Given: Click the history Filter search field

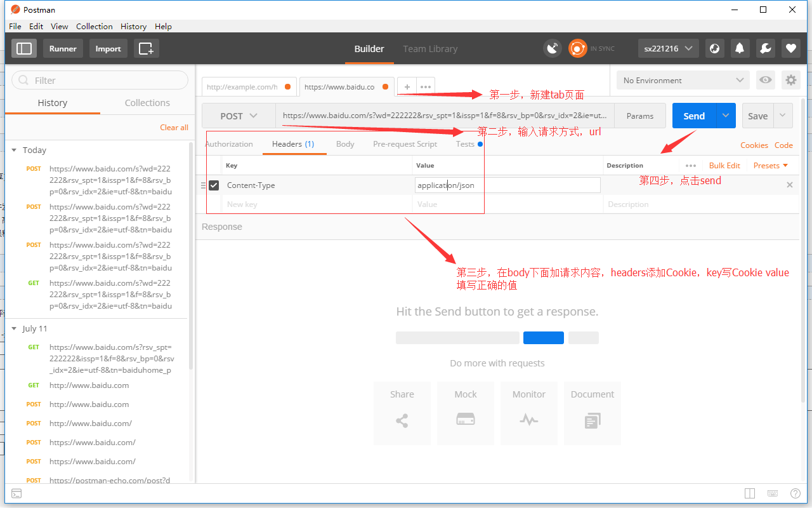Looking at the screenshot, I should 100,80.
